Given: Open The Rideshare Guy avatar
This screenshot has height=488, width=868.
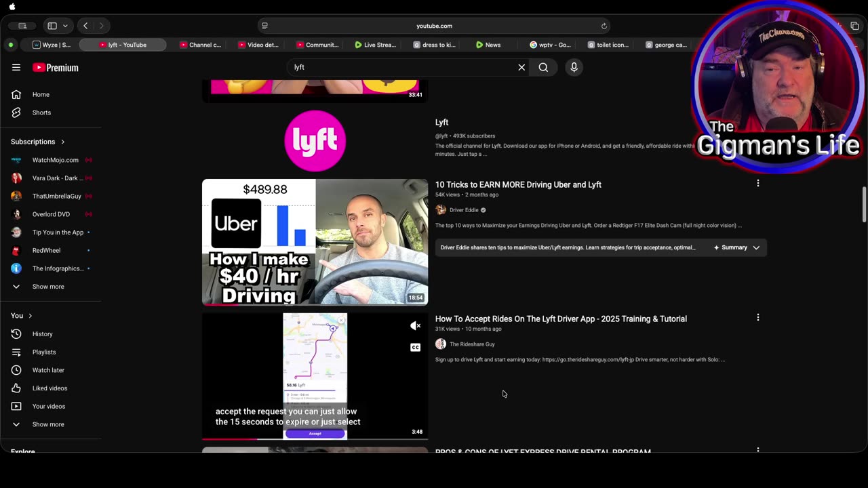Looking at the screenshot, I should point(441,344).
